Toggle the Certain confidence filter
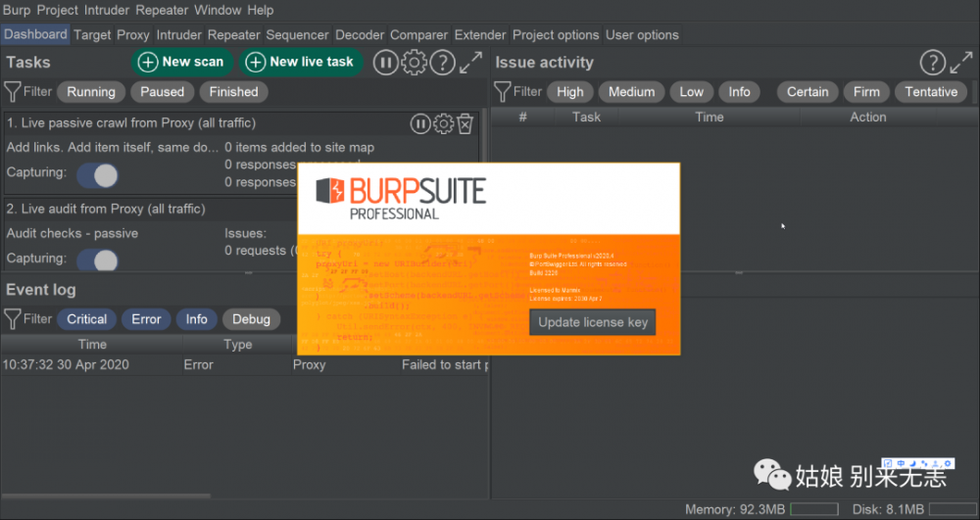This screenshot has height=520, width=980. [808, 92]
